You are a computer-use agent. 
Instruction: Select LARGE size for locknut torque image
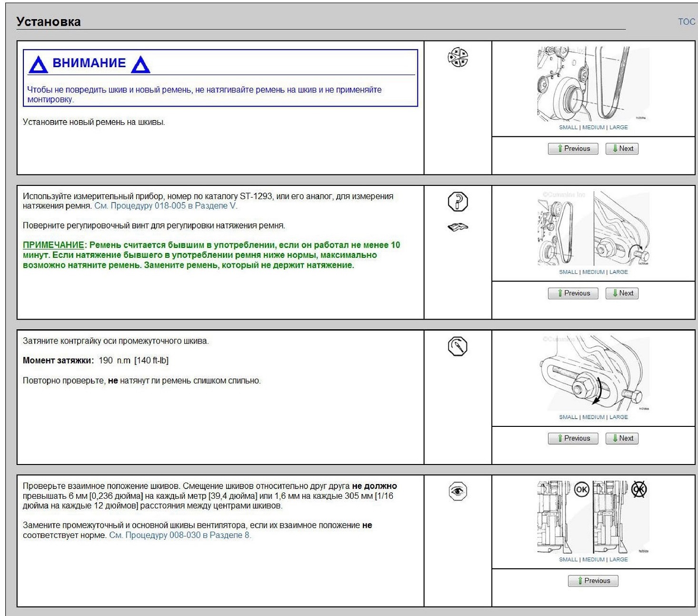click(618, 417)
